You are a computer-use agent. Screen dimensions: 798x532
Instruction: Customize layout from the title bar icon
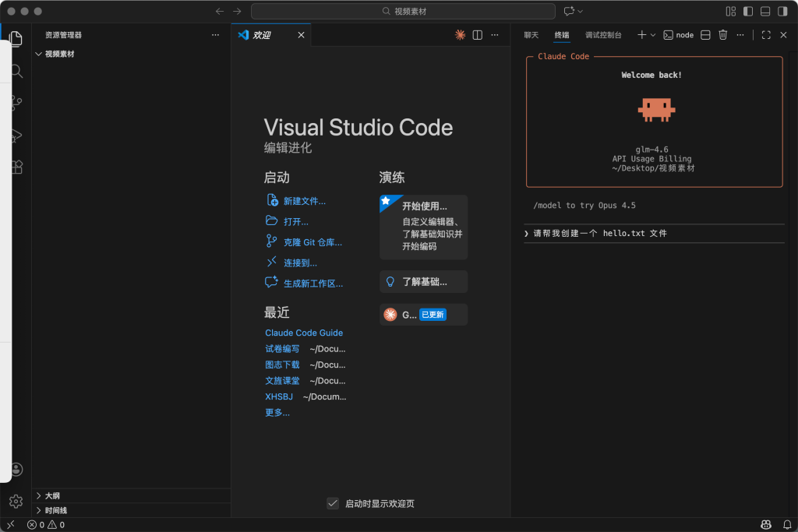click(x=730, y=12)
